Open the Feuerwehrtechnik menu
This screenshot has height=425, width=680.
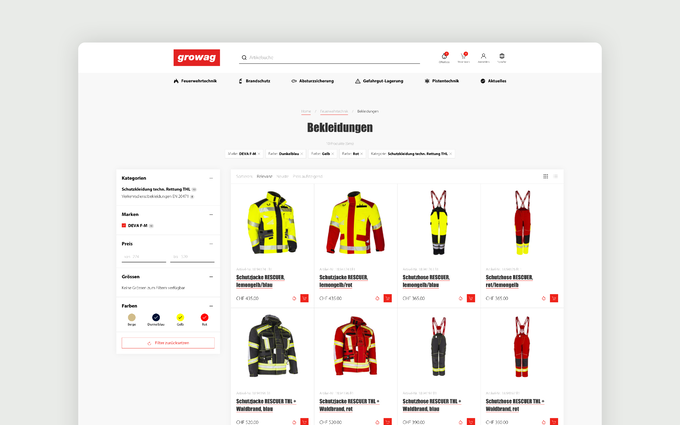point(195,81)
